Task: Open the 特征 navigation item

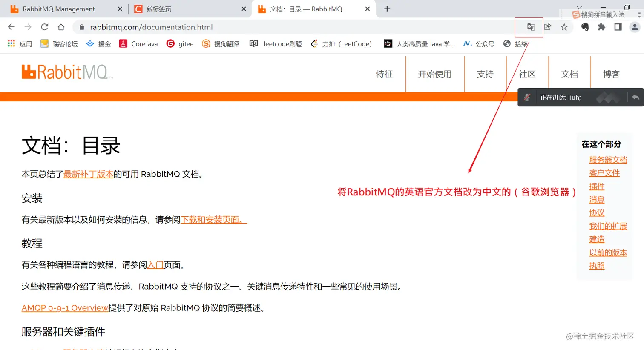Action: pyautogui.click(x=384, y=74)
